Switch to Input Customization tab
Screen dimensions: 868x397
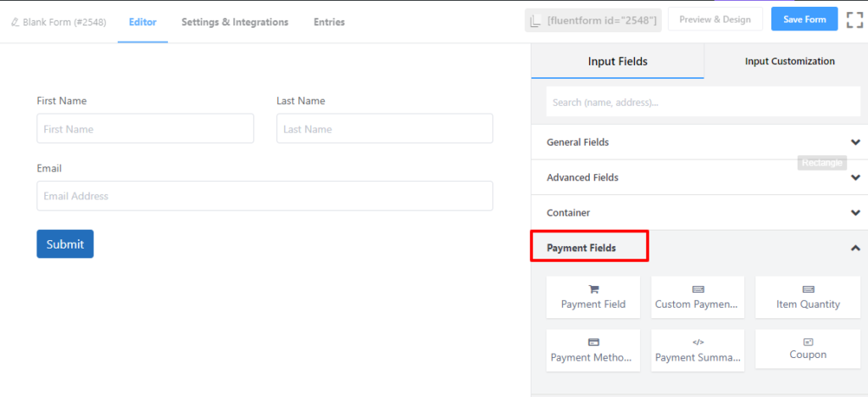pyautogui.click(x=790, y=61)
